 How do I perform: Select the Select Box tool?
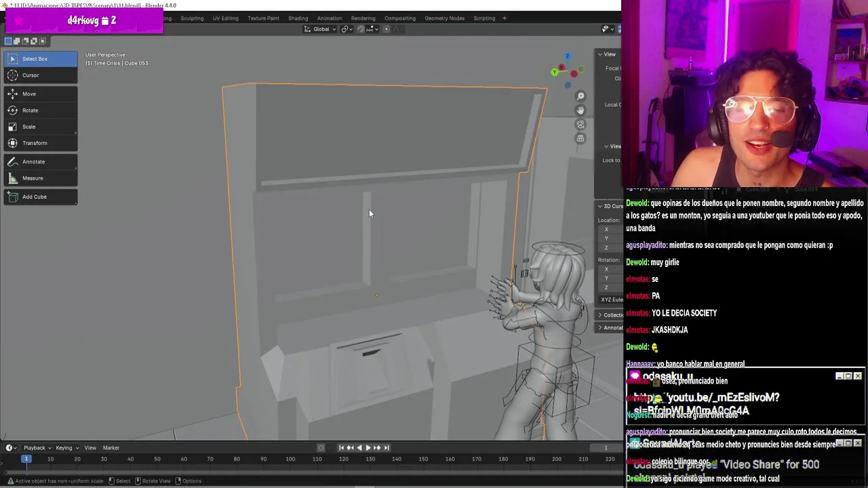point(41,59)
